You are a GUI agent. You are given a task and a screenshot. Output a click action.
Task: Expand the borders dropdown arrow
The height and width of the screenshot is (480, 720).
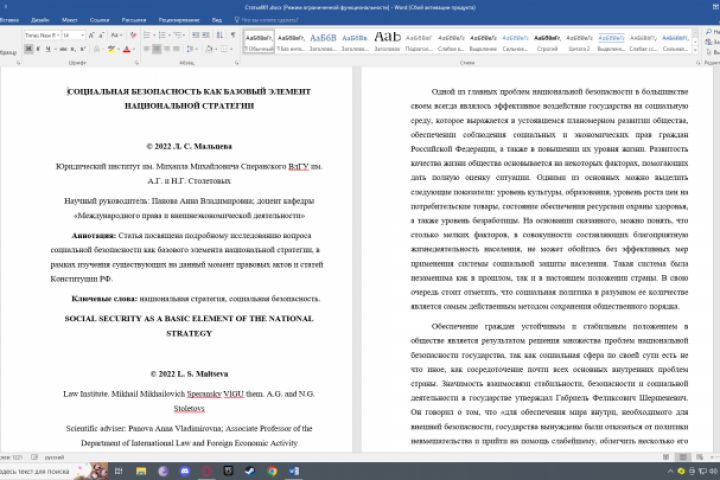tap(231, 49)
